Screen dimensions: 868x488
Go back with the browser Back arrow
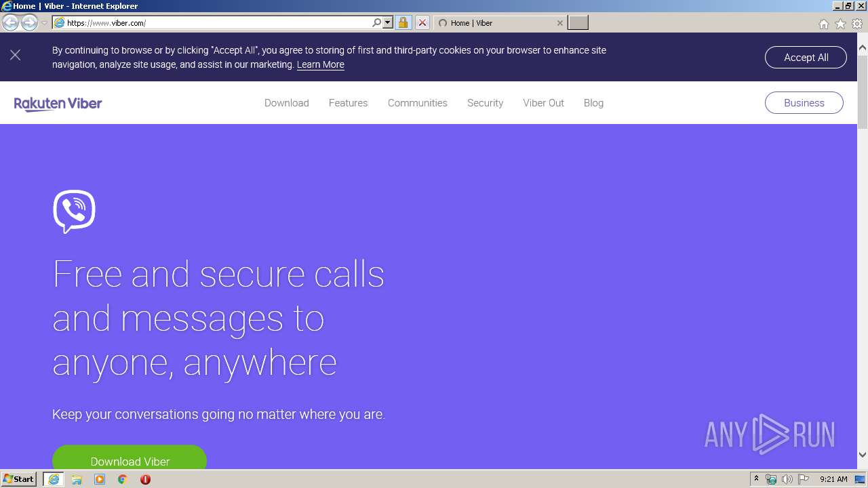10,22
